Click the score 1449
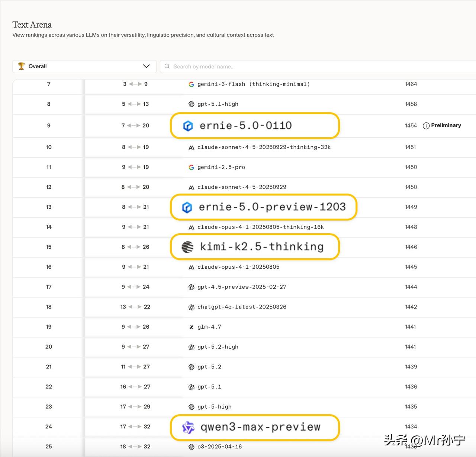 [411, 207]
